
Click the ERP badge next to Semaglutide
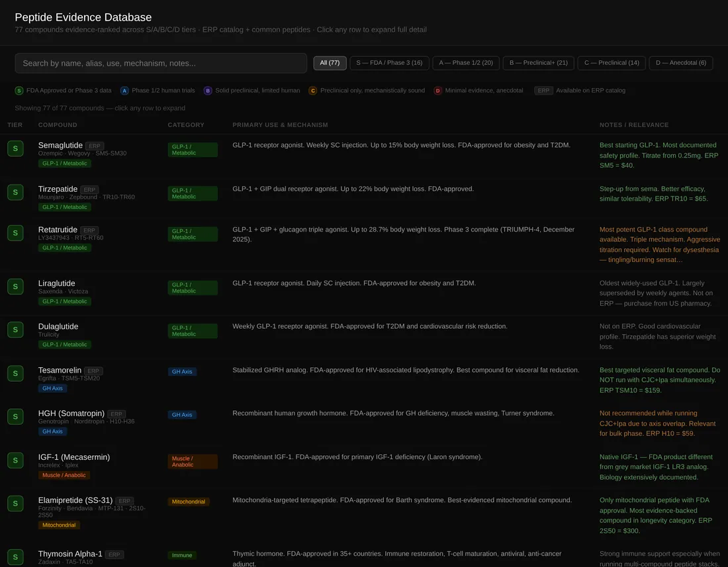tap(95, 146)
